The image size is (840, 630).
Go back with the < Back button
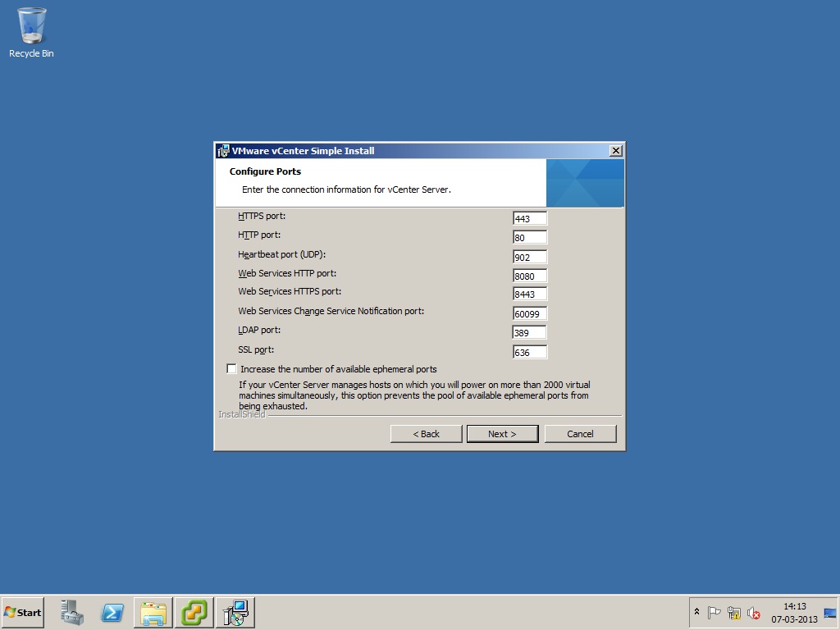click(426, 434)
